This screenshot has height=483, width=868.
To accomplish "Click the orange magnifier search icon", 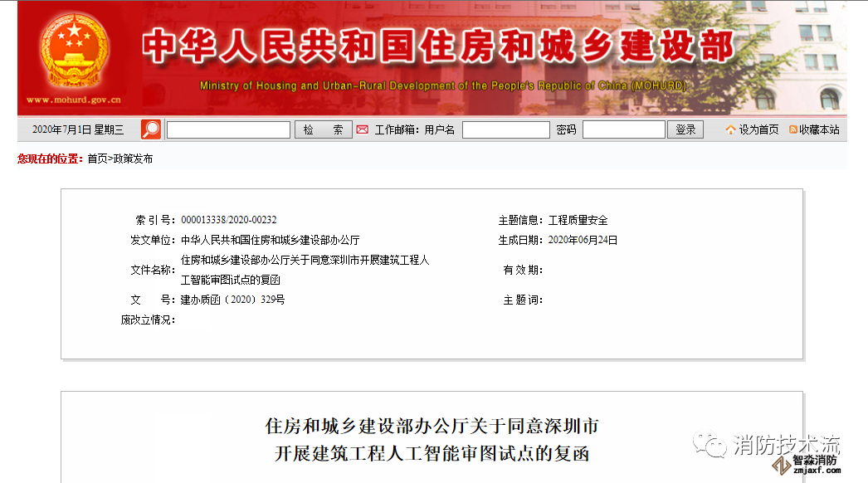I will 151,129.
